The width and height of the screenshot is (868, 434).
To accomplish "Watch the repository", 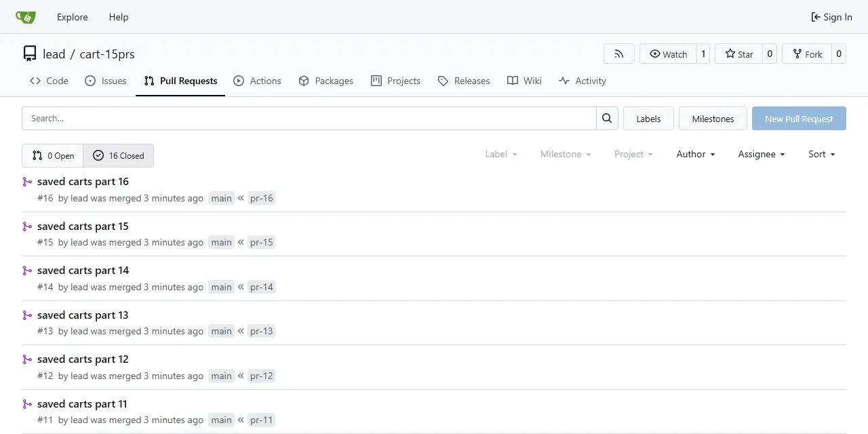I will 668,54.
